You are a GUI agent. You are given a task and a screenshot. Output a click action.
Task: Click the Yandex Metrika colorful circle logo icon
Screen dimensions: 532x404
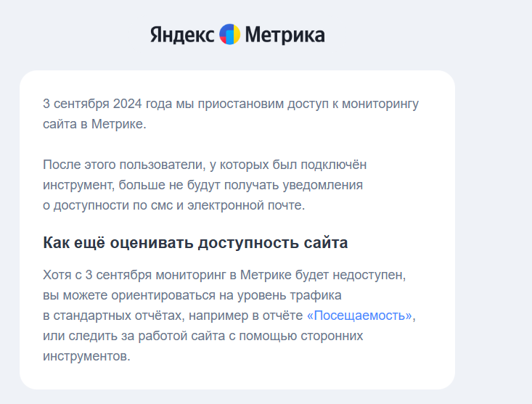[229, 35]
